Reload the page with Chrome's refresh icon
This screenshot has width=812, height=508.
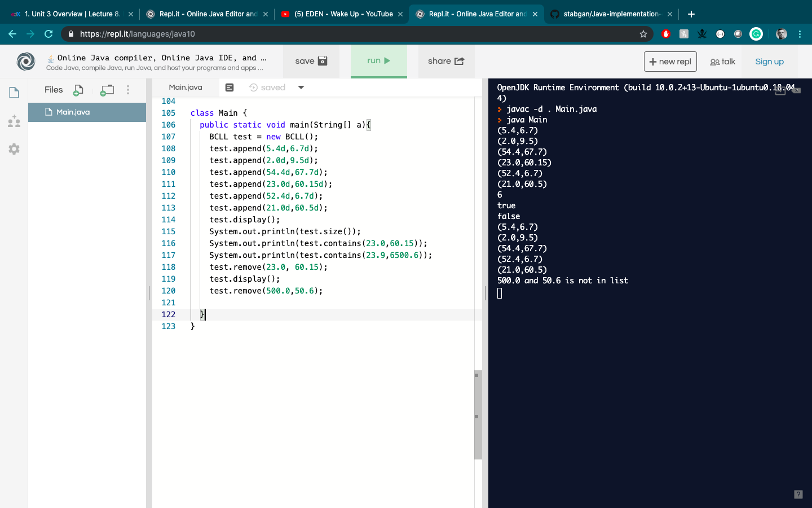(x=48, y=34)
